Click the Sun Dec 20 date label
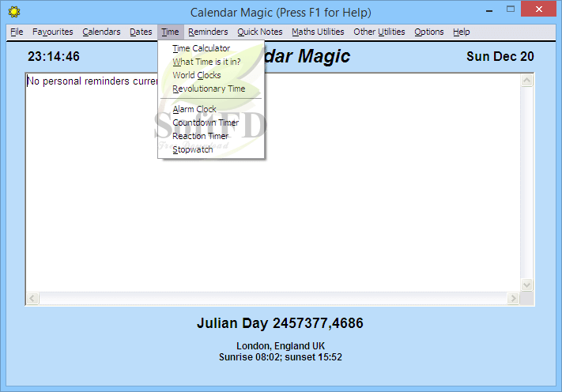Image resolution: width=562 pixels, height=392 pixels. pos(500,57)
